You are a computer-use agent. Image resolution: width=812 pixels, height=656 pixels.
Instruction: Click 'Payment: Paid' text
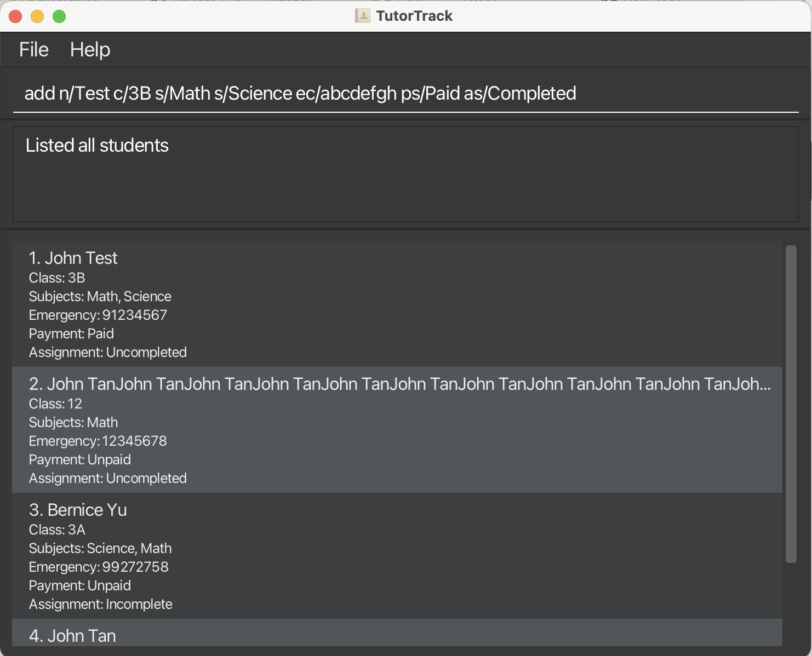click(x=72, y=333)
